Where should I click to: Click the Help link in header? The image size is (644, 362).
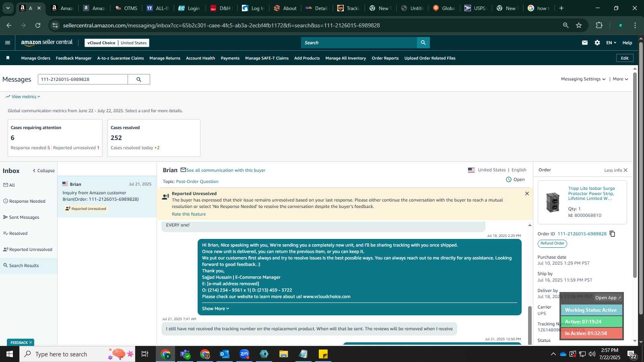tap(627, 43)
